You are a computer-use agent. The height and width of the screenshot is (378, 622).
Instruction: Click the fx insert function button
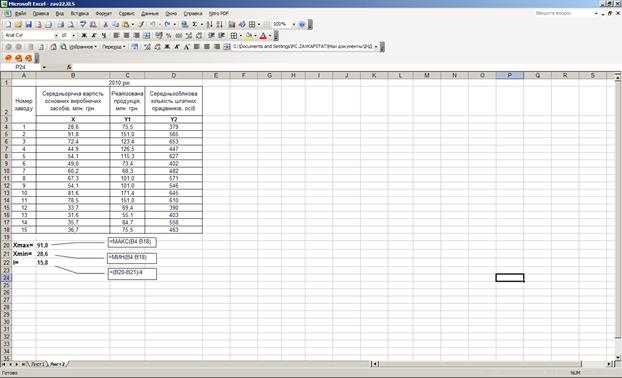tap(69, 67)
